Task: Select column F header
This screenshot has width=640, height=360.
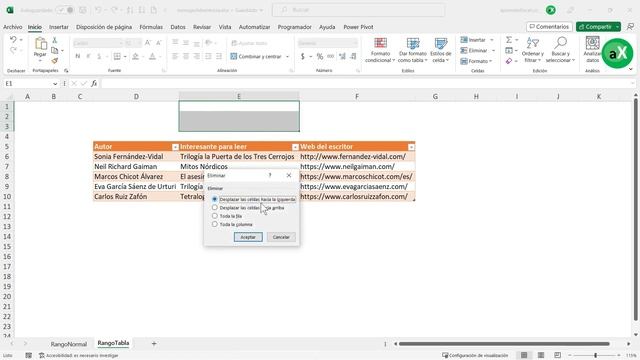Action: point(357,97)
